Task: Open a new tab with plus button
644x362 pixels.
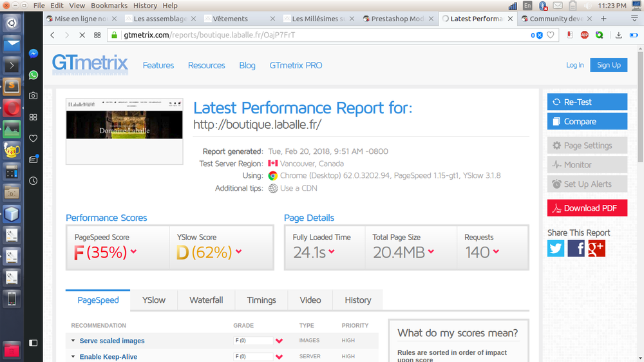Action: (x=604, y=19)
